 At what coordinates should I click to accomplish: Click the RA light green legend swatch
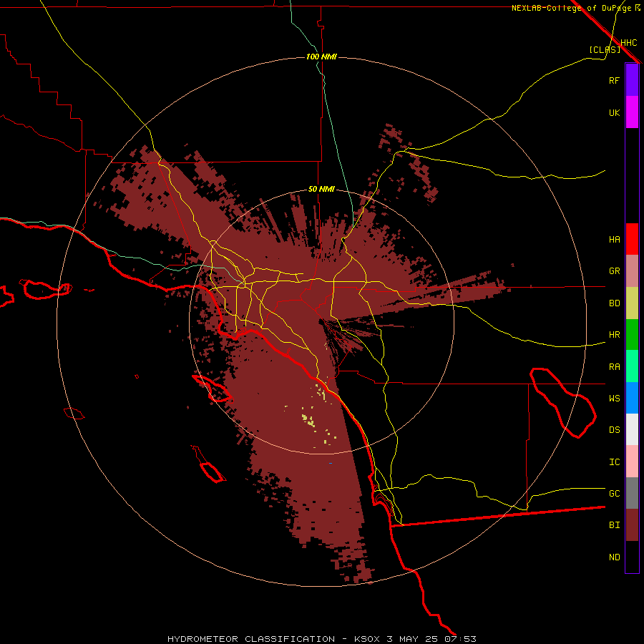click(632, 366)
